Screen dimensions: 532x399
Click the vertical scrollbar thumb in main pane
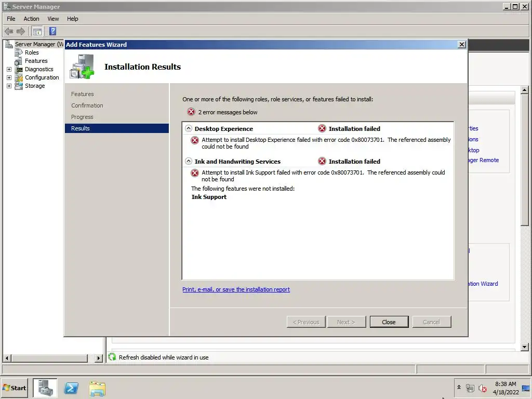(525, 159)
